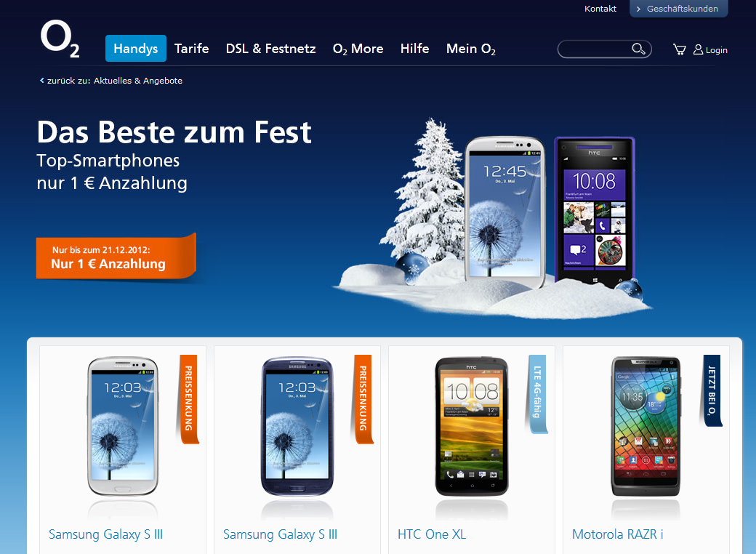Click the chevron beside Geschäftskunden
The width and height of the screenshot is (756, 554).
638,9
